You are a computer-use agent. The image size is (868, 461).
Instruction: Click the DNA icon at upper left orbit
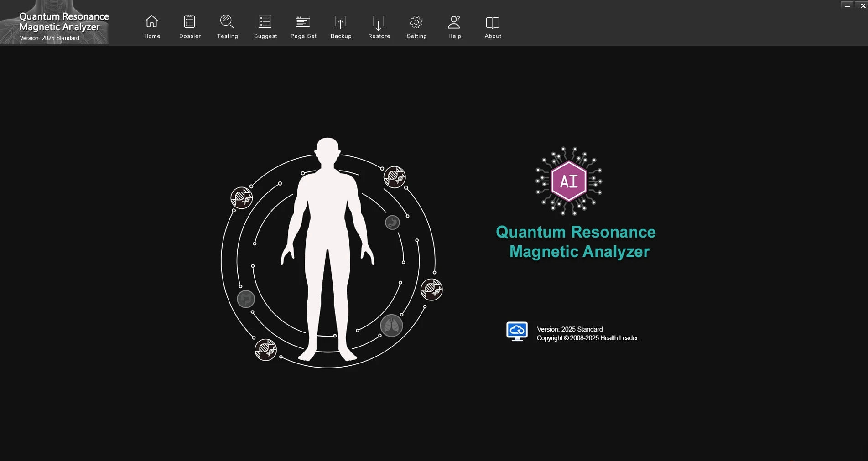242,198
